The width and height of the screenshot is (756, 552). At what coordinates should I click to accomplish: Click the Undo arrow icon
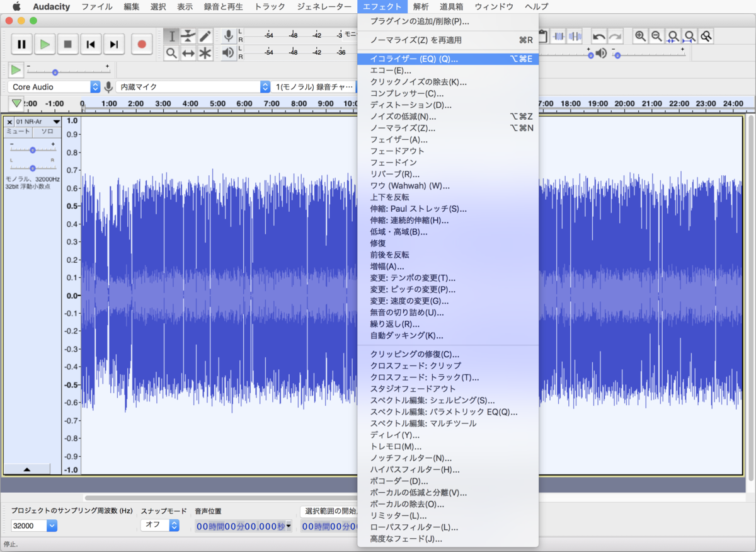coord(599,37)
